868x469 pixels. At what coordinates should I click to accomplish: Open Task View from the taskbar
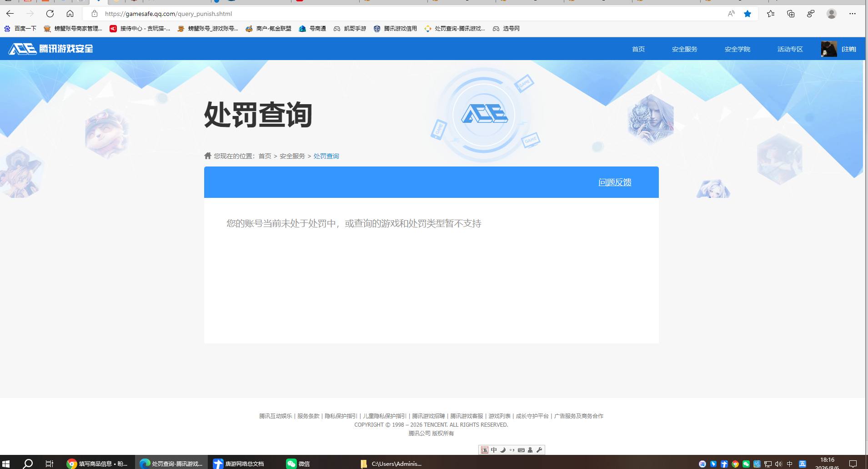(50, 464)
